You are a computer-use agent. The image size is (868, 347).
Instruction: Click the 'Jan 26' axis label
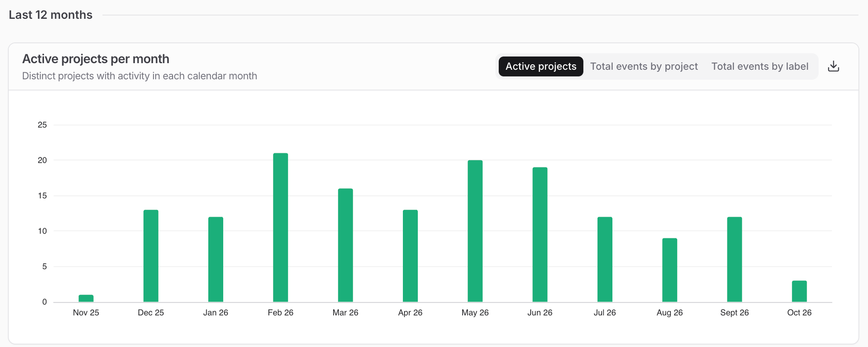point(216,313)
